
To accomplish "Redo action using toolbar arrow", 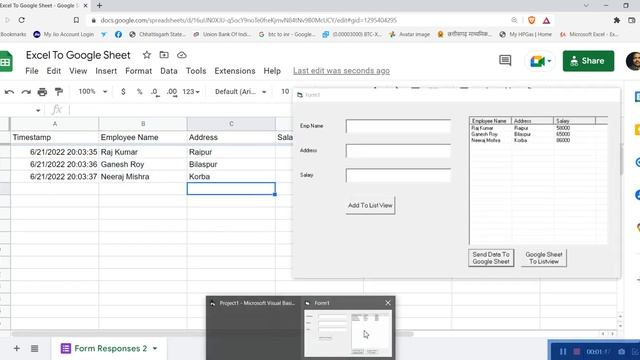I will pyautogui.click(x=26, y=92).
